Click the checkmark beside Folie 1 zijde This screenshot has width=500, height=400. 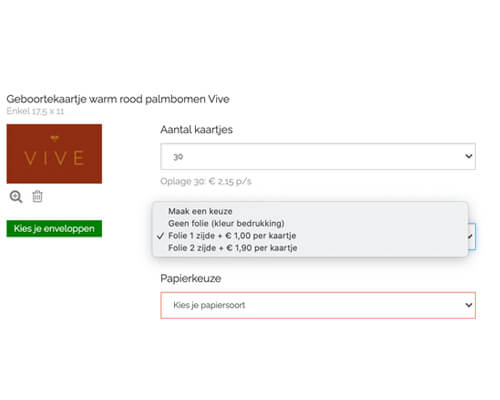click(x=160, y=236)
